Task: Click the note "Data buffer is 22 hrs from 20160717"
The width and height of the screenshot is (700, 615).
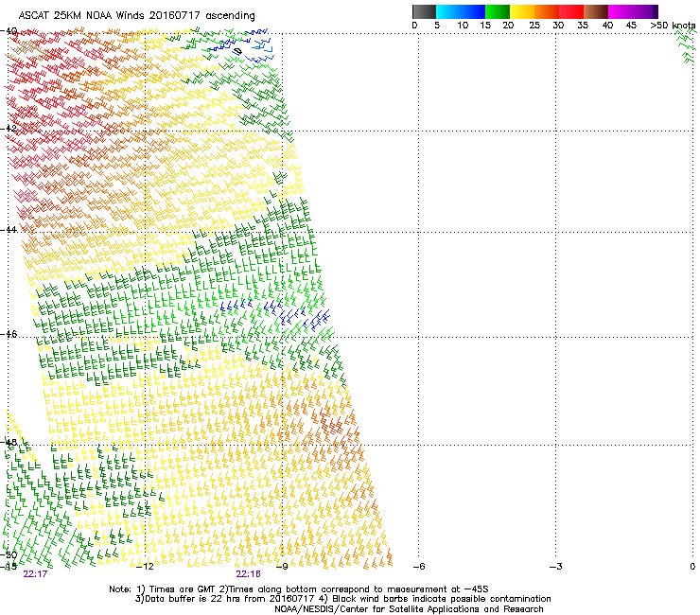Action: tap(230, 599)
